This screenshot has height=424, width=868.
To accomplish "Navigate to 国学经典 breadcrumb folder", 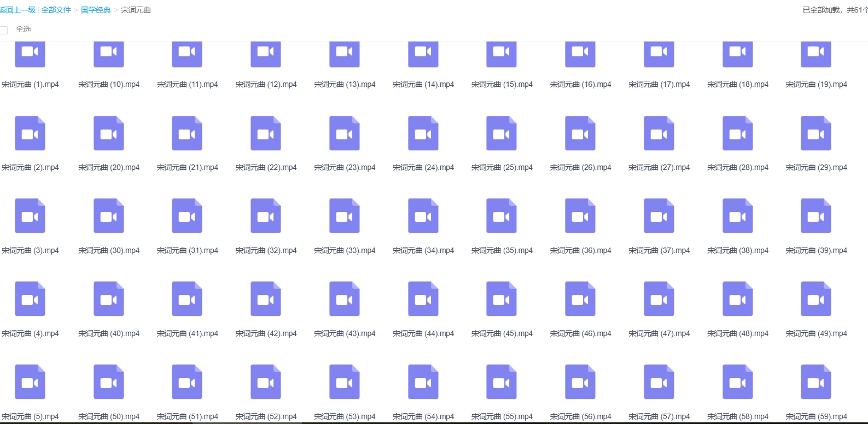I will (x=96, y=10).
